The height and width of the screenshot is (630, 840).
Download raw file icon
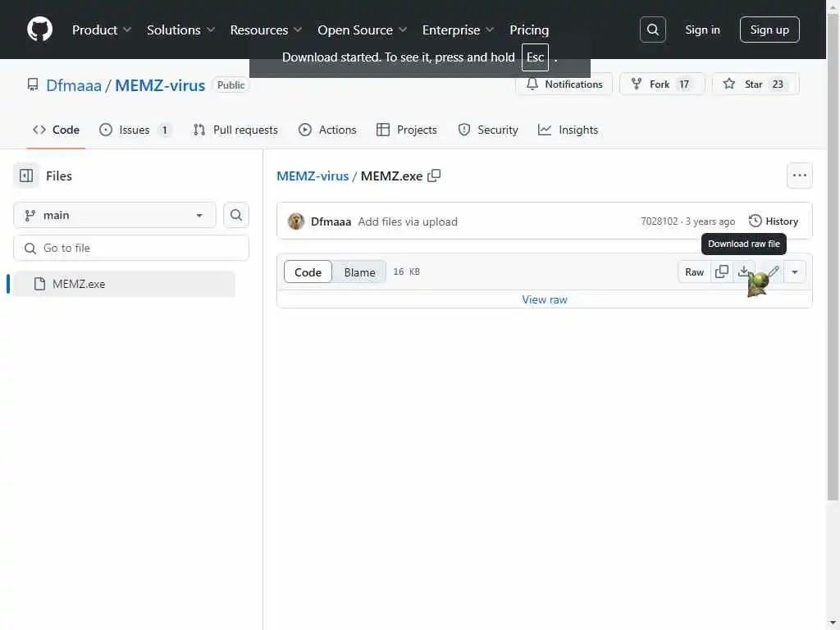(743, 272)
